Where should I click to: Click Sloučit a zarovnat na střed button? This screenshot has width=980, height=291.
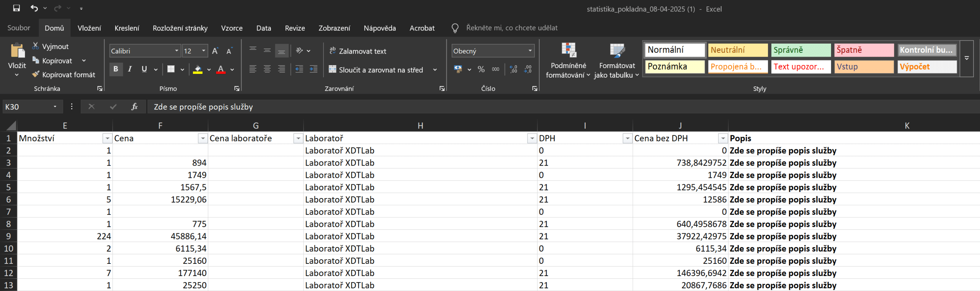[x=376, y=70]
